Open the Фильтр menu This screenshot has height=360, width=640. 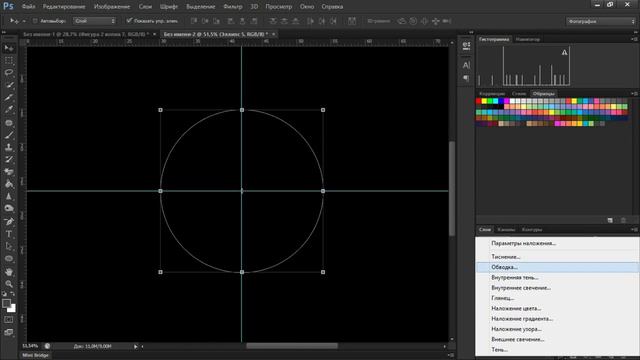click(x=233, y=7)
